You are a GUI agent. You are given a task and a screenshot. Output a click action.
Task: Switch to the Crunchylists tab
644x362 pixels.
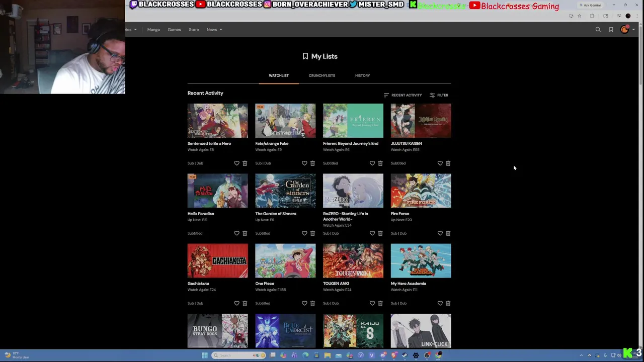click(321, 75)
